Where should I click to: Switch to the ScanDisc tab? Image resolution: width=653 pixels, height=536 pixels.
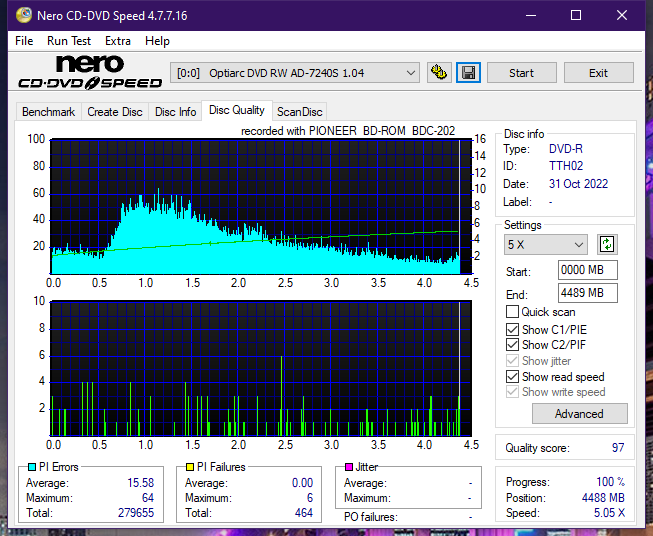(x=299, y=112)
